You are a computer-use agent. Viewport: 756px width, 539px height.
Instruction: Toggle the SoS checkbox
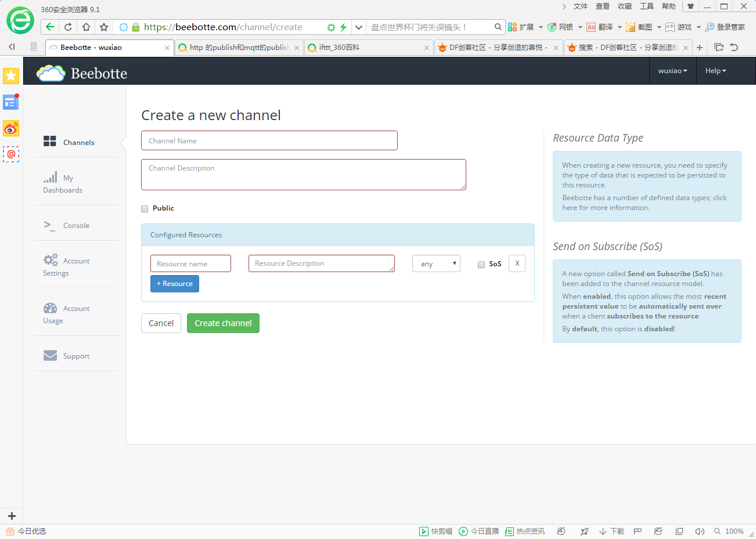(x=481, y=265)
